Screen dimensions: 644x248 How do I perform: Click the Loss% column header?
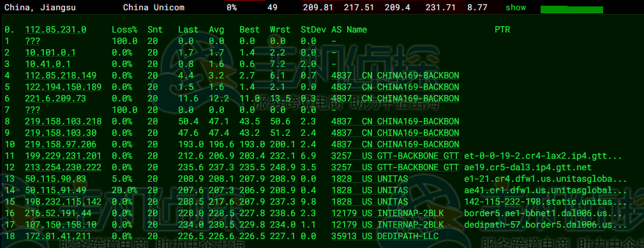point(124,29)
